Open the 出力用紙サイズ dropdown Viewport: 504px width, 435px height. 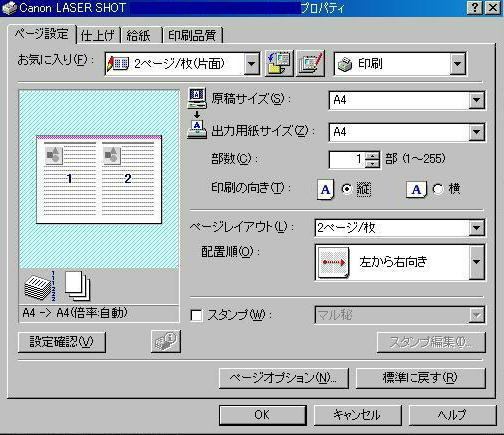[x=476, y=132]
